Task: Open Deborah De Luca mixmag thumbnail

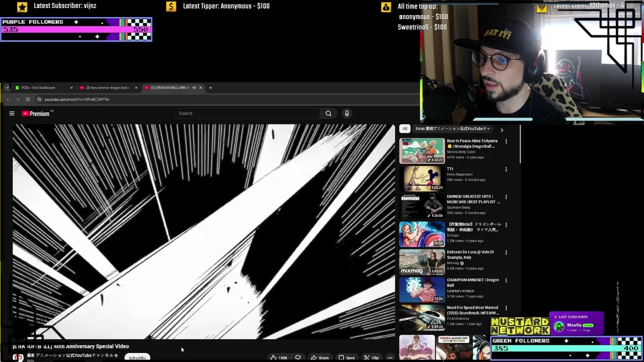Action: pyautogui.click(x=422, y=261)
